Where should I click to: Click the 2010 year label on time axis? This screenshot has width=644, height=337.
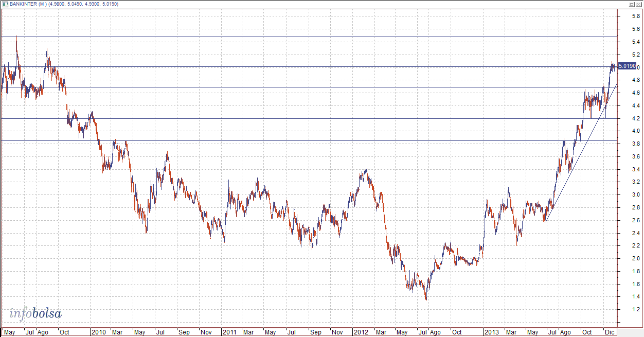coord(98,332)
